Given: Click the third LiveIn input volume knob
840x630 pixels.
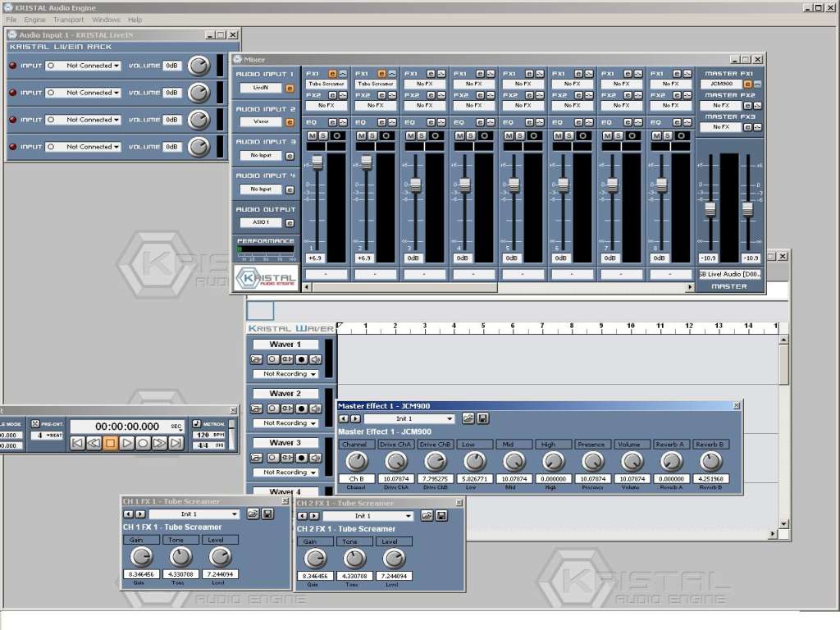Looking at the screenshot, I should 199,120.
